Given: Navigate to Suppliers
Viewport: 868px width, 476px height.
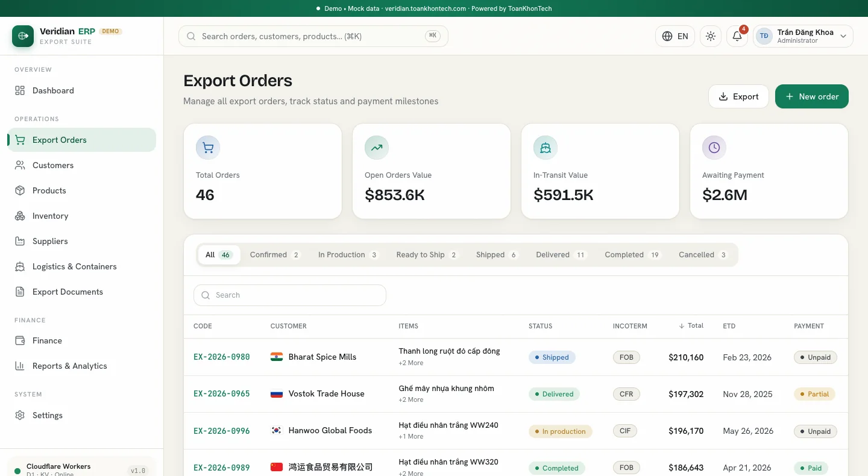Looking at the screenshot, I should click(x=81, y=241).
